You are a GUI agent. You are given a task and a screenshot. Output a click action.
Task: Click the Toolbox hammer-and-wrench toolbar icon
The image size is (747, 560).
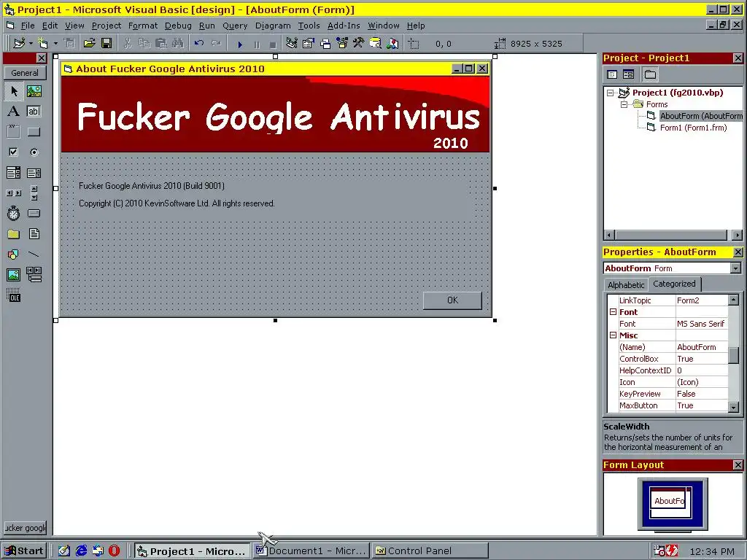[358, 43]
